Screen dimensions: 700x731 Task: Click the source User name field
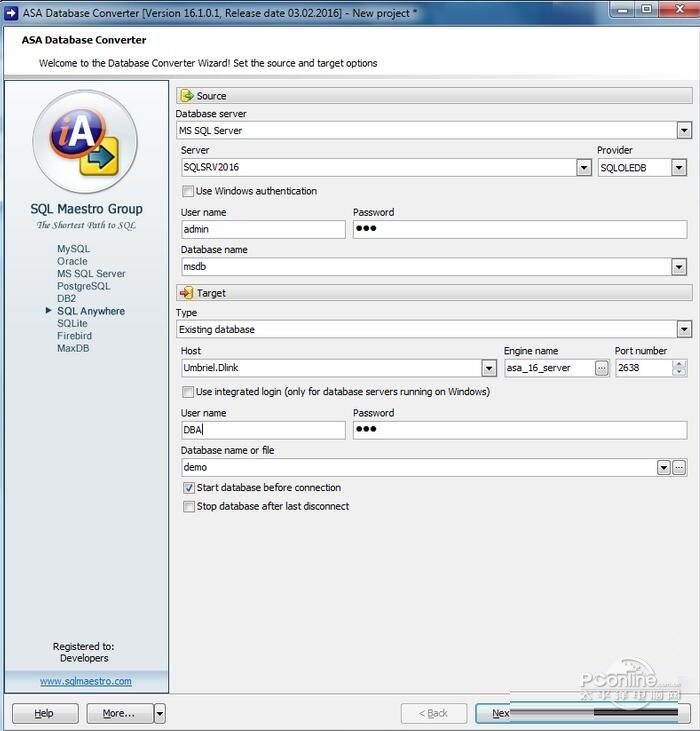pos(263,229)
